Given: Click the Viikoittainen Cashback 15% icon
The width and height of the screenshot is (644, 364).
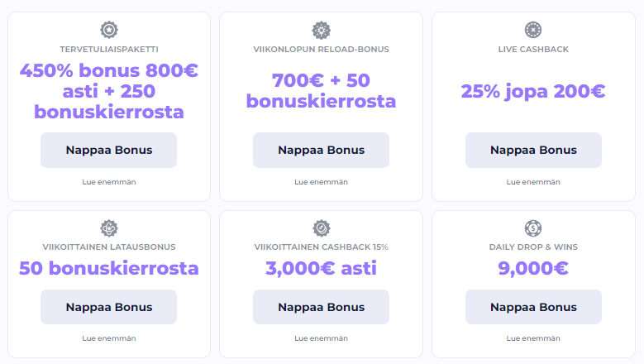Looking at the screenshot, I should 322,228.
